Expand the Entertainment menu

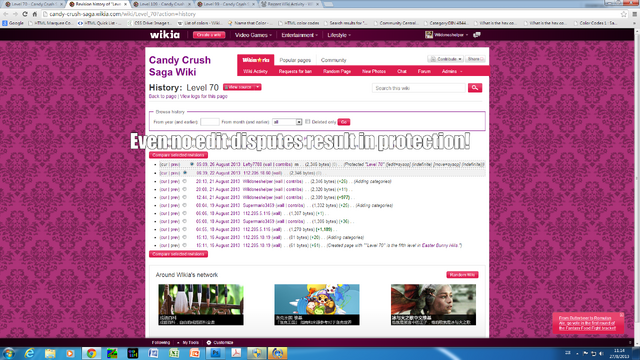point(299,35)
